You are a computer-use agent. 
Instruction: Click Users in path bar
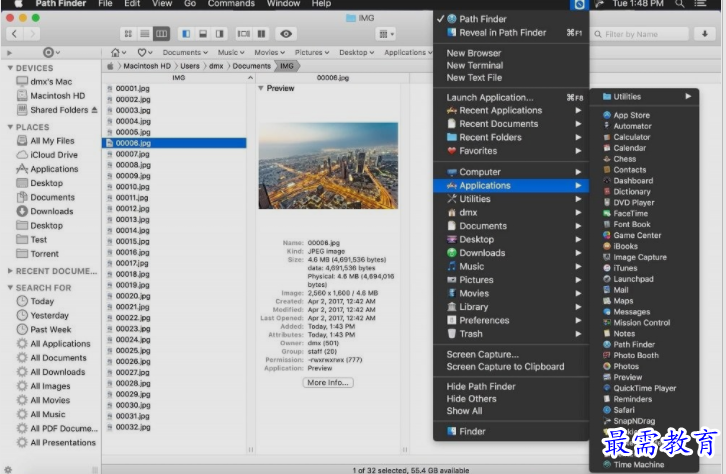point(190,66)
